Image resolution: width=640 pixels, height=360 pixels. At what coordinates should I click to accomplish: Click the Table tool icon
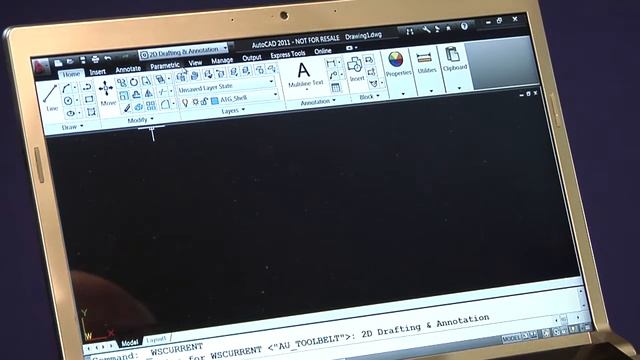[x=336, y=87]
